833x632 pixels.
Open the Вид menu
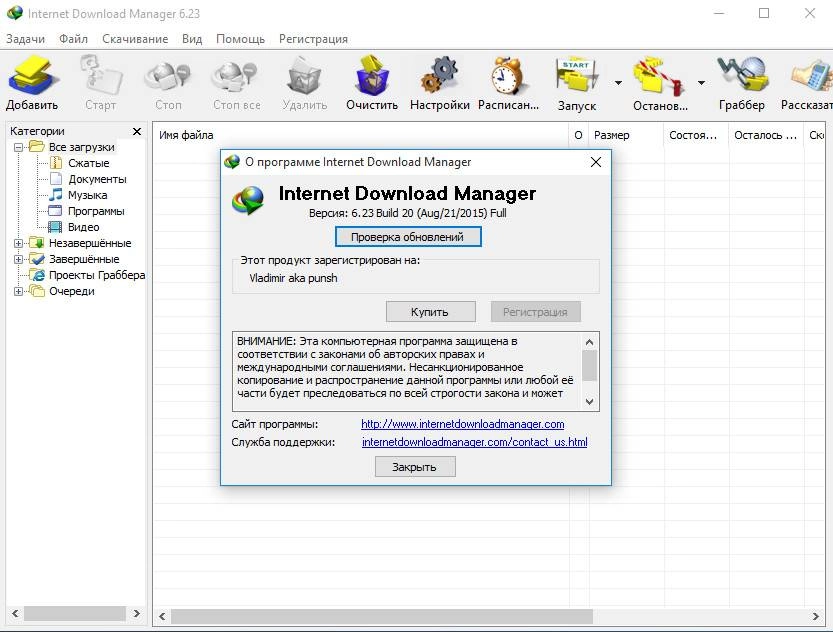pos(192,39)
